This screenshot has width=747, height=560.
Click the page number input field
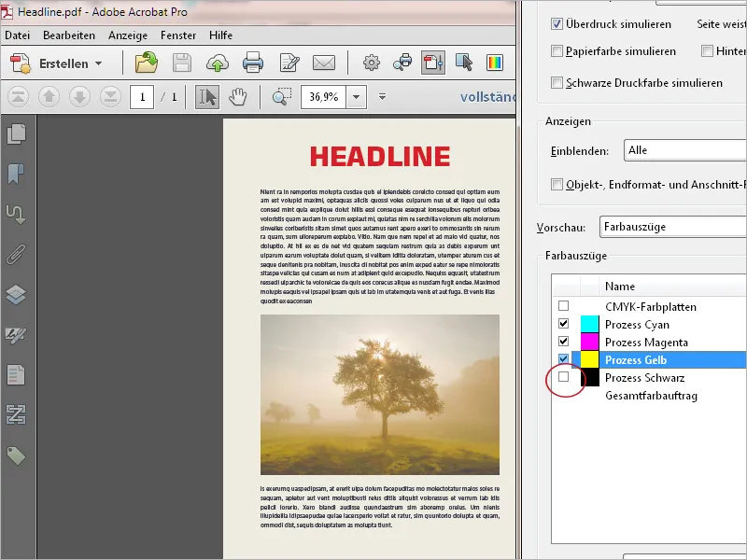(x=142, y=97)
